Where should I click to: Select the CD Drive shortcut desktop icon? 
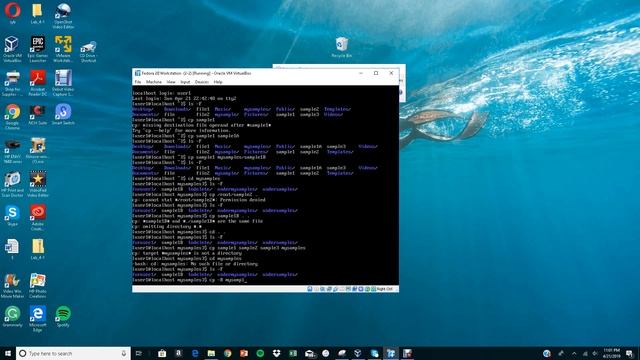pos(88,51)
